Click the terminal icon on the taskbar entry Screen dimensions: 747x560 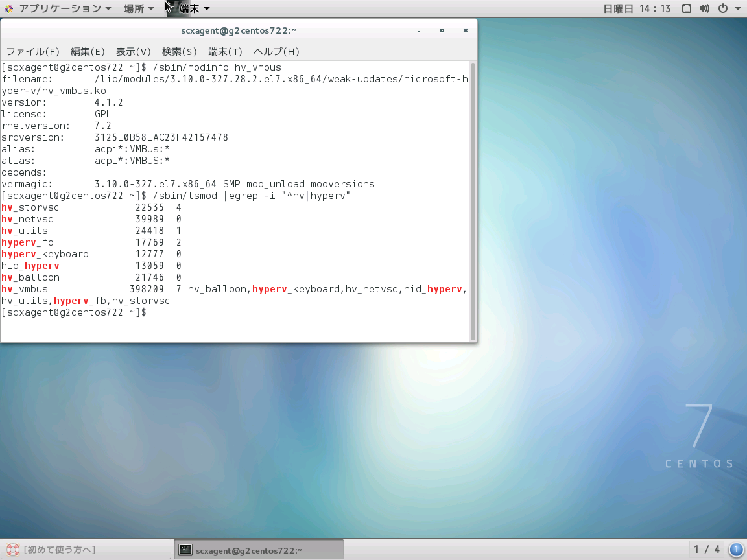pyautogui.click(x=185, y=549)
